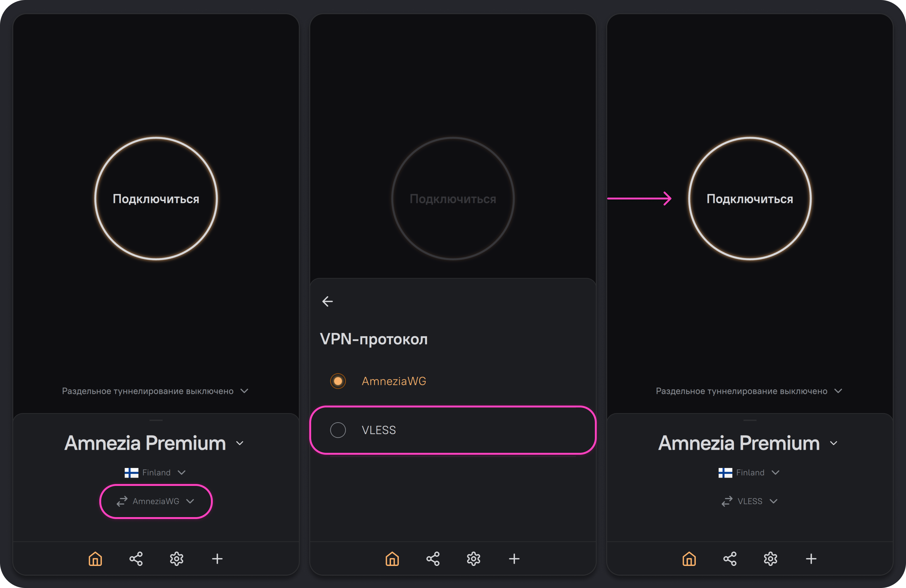Image resolution: width=906 pixels, height=588 pixels.
Task: Expand split tunneling status on the left screen
Action: (155, 391)
